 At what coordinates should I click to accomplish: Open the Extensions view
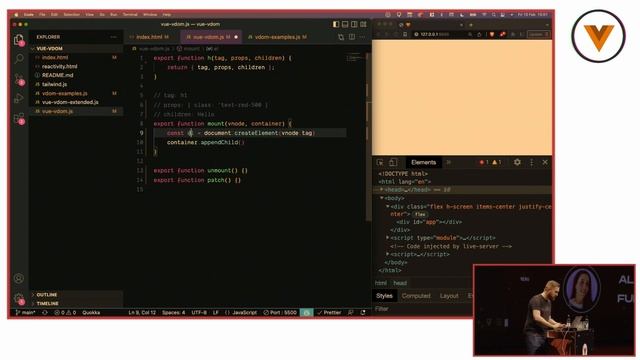(x=19, y=118)
